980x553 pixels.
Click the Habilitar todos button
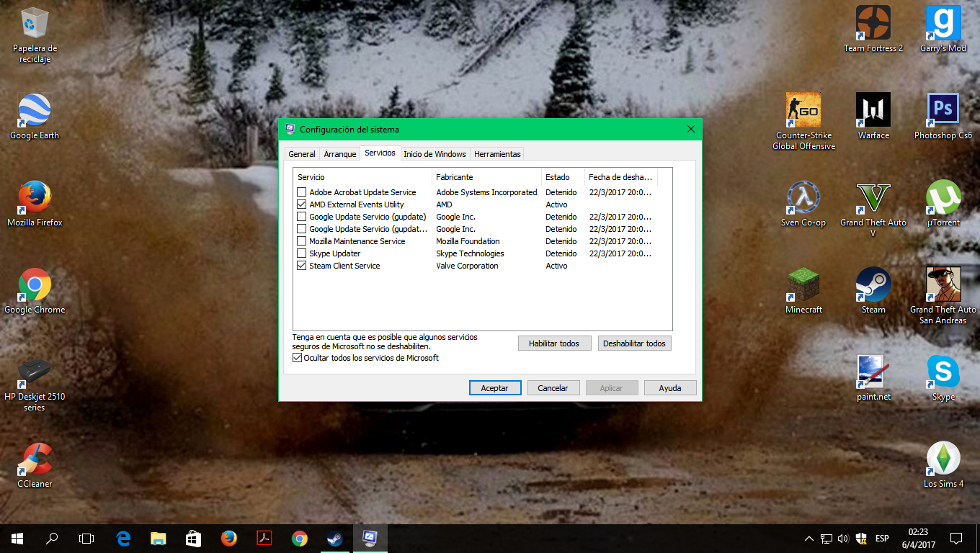pyautogui.click(x=554, y=343)
